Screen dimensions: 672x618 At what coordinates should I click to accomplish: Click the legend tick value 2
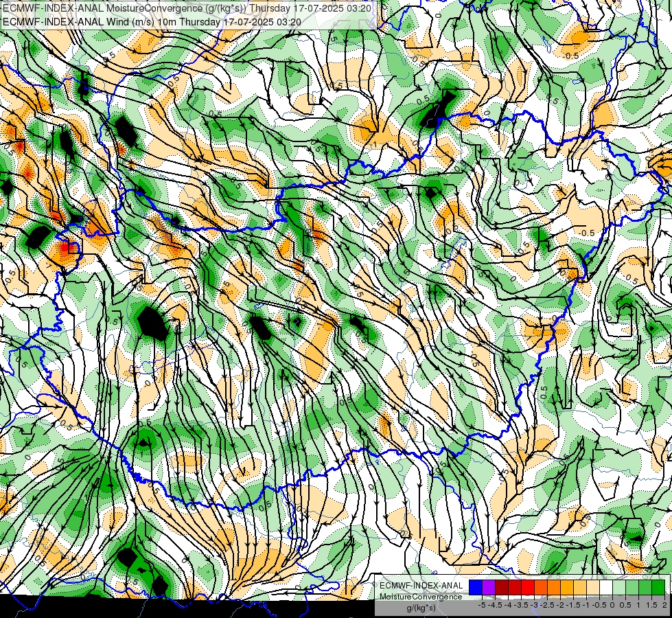click(664, 605)
